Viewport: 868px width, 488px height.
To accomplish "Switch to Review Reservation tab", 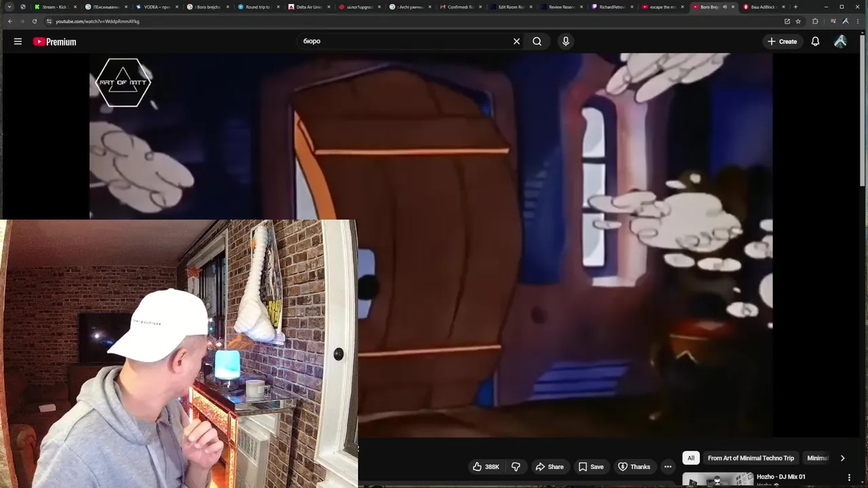I will coord(562,7).
